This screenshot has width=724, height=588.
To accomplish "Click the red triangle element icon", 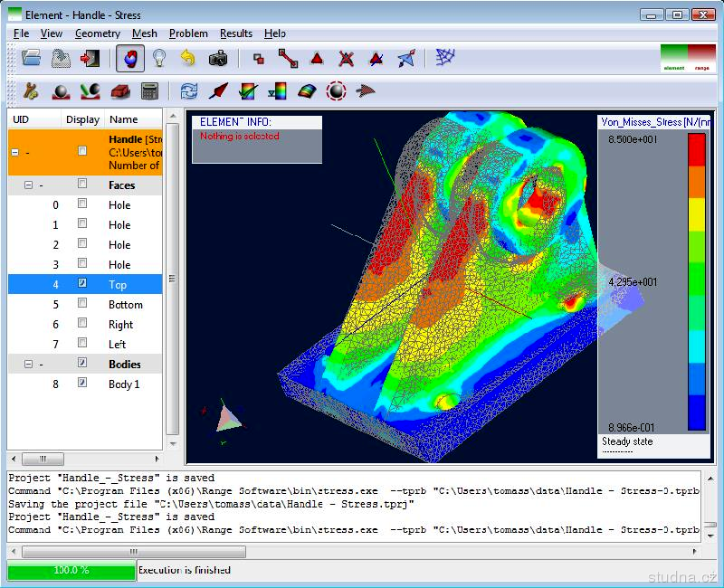I will [317, 58].
